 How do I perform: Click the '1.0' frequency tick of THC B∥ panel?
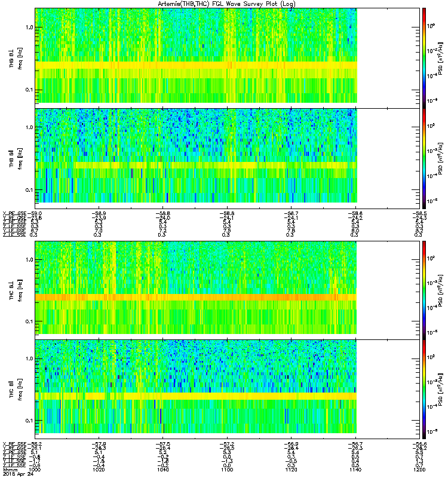29,358
